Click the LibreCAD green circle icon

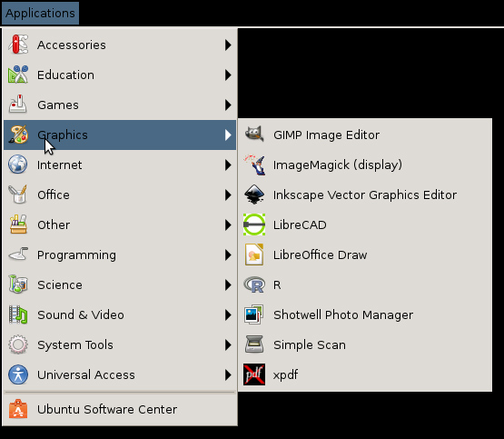tap(254, 224)
